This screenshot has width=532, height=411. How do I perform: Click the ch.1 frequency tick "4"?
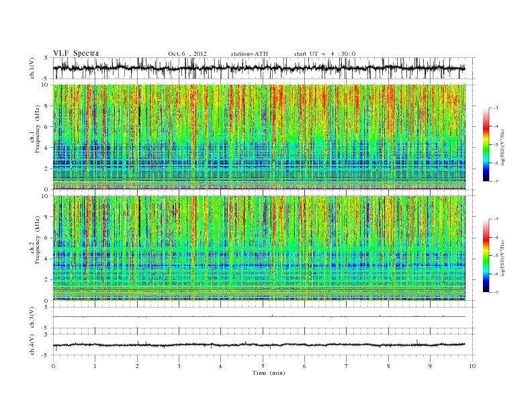click(x=46, y=148)
